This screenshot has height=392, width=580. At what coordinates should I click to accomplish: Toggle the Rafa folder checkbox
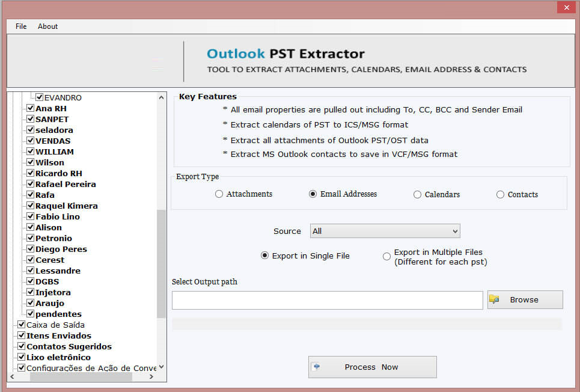tap(31, 195)
